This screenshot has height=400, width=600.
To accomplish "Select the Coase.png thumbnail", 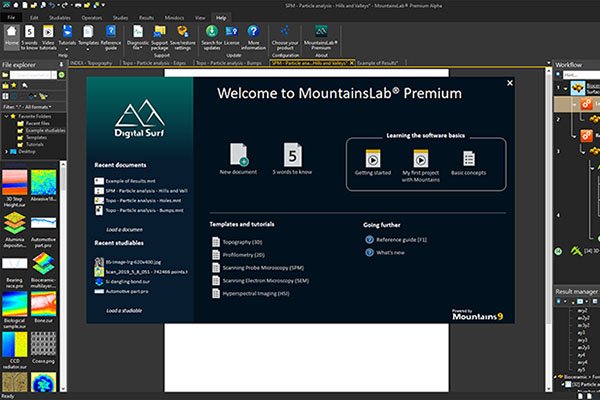I will tap(44, 348).
